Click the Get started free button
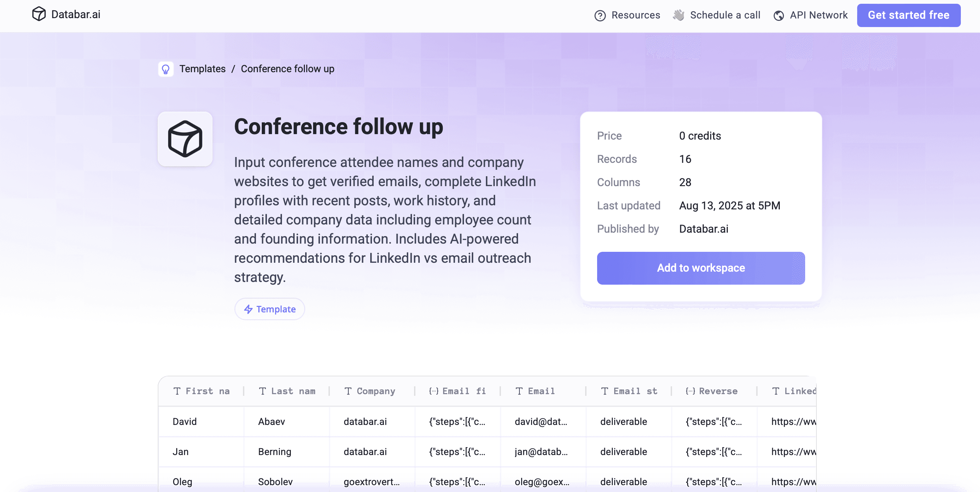The image size is (980, 492). (908, 15)
